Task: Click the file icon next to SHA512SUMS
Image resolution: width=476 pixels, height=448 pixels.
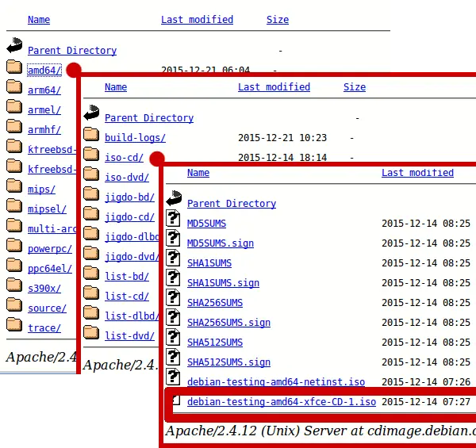Action: (173, 338)
